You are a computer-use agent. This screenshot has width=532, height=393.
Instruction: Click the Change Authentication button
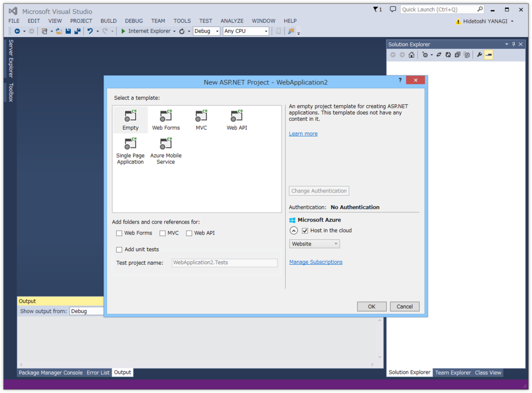coord(319,191)
